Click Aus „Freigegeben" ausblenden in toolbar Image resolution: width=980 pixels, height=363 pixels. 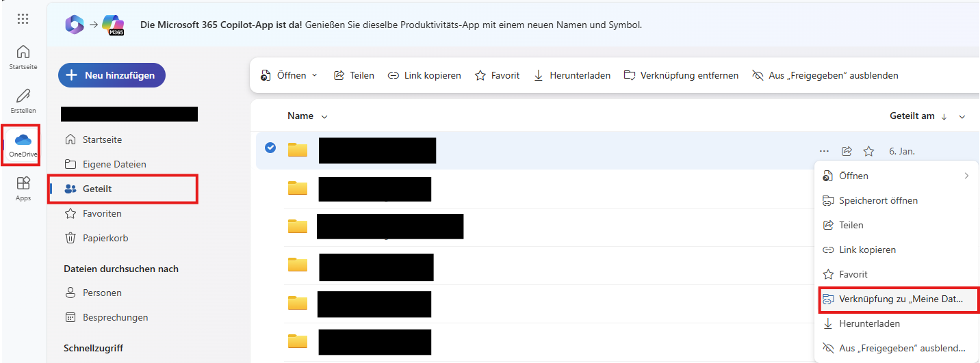pyautogui.click(x=825, y=75)
